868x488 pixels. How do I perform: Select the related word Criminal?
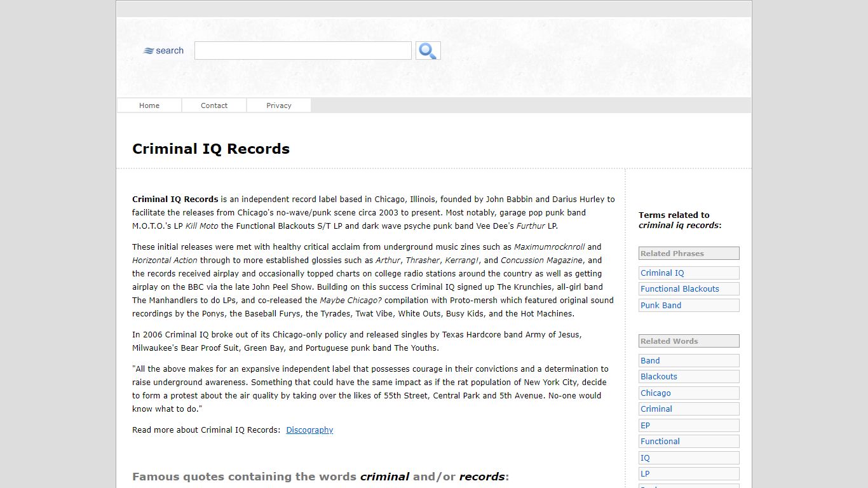pyautogui.click(x=689, y=409)
